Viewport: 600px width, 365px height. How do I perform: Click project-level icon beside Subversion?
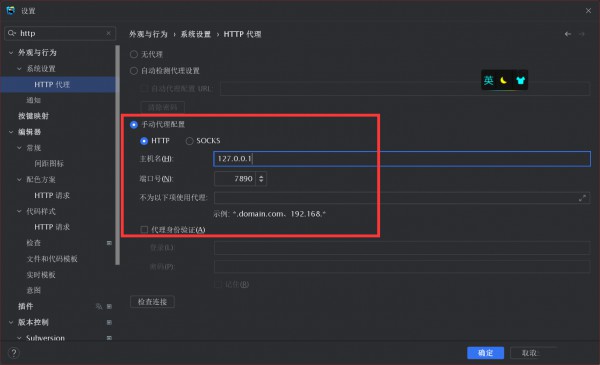(x=109, y=338)
